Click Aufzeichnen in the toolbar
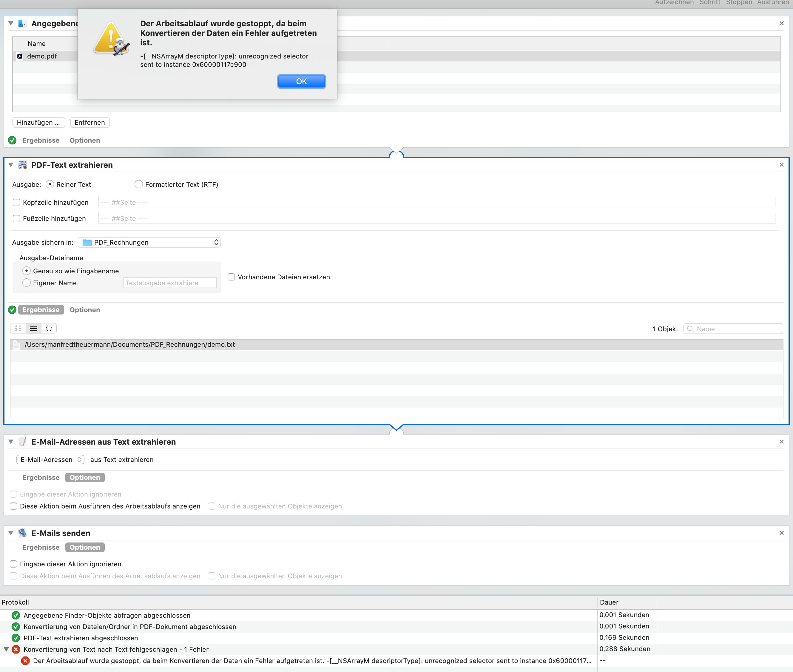Viewport: 793px width, 672px height. coord(674,2)
